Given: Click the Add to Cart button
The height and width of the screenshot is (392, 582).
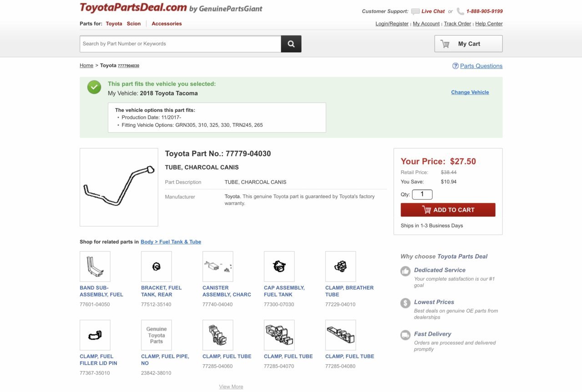Looking at the screenshot, I should pos(448,210).
